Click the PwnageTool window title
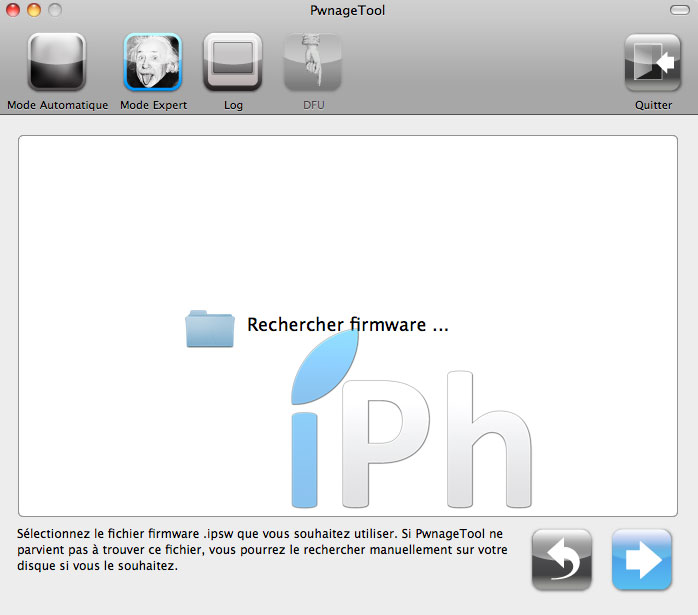698x615 pixels. click(348, 10)
